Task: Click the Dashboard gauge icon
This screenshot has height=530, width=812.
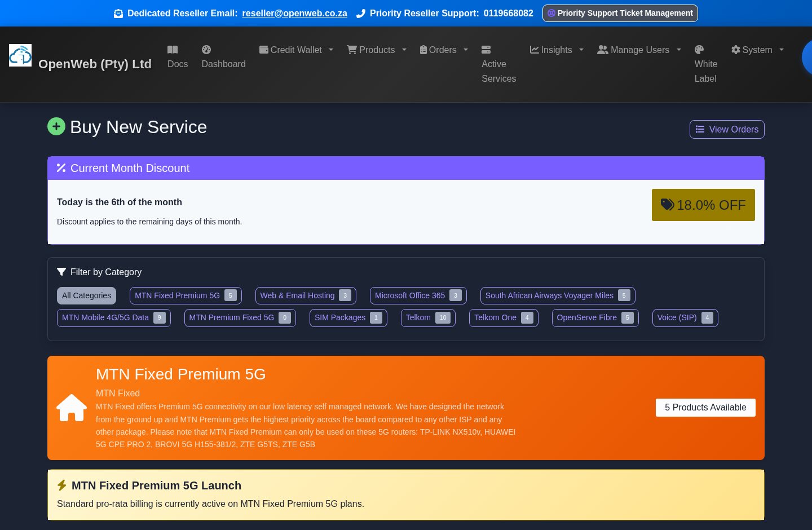Action: 206,50
